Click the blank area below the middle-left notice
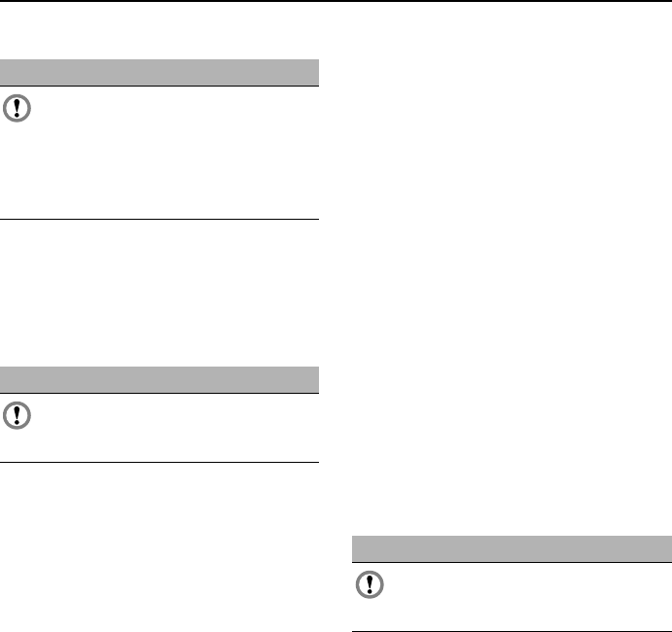 tap(159, 544)
